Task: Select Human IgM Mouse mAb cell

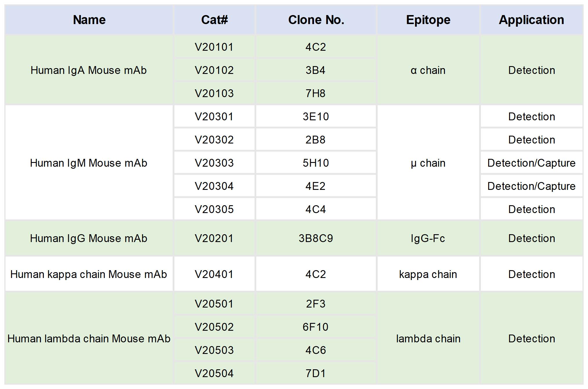Action: [89, 163]
